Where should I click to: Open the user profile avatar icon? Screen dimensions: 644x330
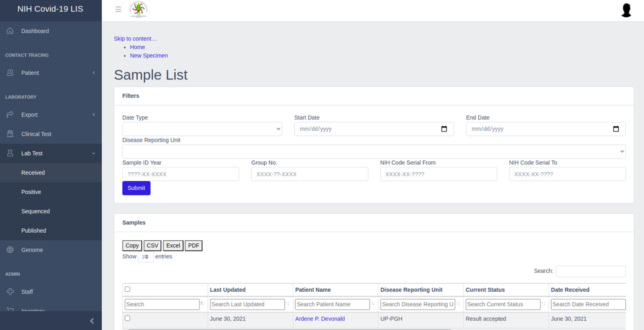[x=626, y=10]
